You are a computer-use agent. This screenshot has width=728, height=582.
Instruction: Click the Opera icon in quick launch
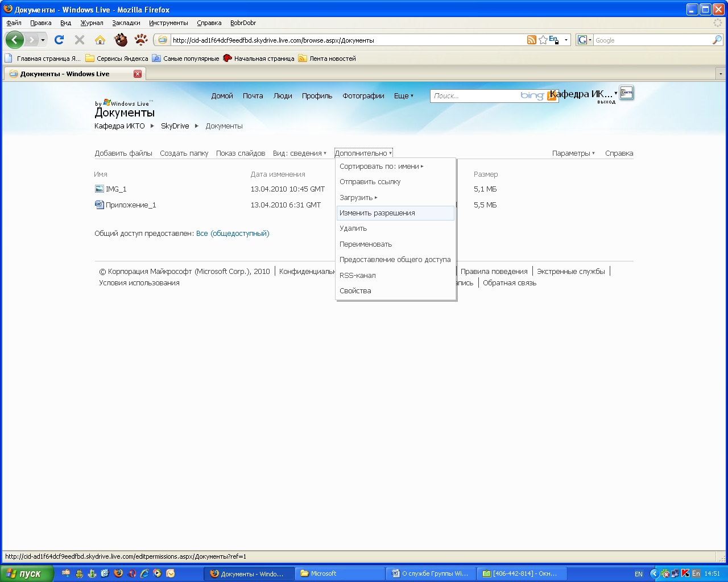(x=132, y=573)
